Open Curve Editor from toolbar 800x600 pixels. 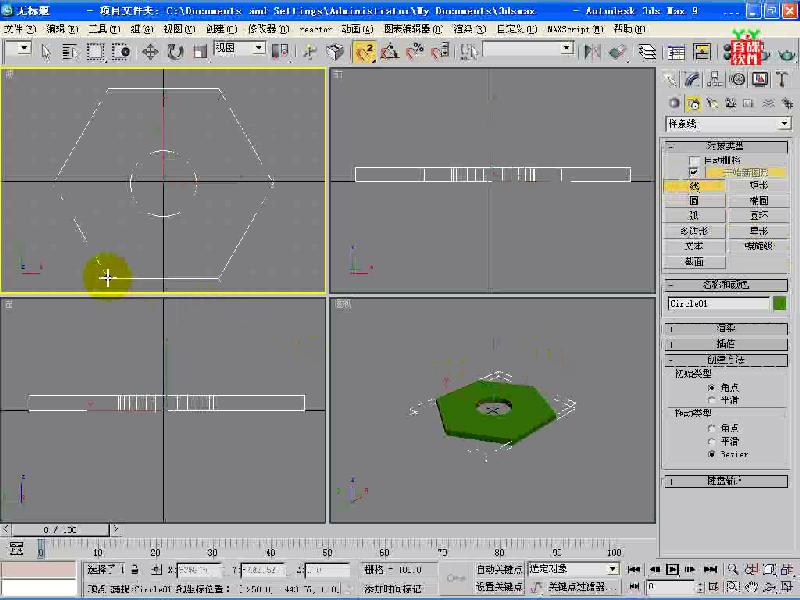[x=677, y=52]
